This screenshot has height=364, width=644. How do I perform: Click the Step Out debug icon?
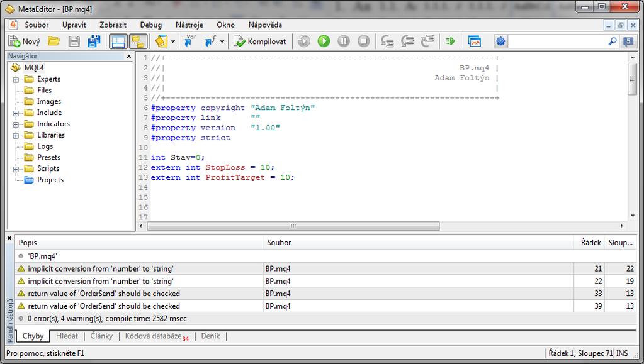click(427, 41)
